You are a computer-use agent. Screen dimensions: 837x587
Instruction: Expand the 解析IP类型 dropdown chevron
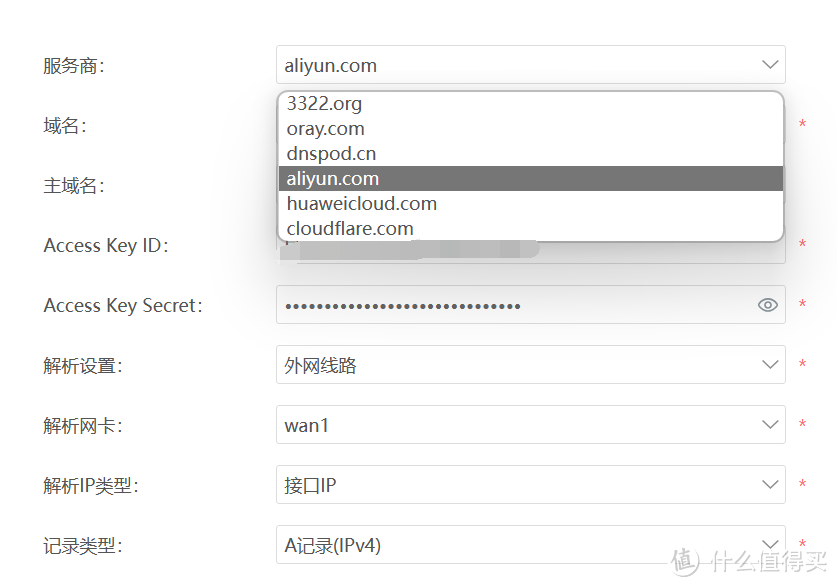pos(770,485)
